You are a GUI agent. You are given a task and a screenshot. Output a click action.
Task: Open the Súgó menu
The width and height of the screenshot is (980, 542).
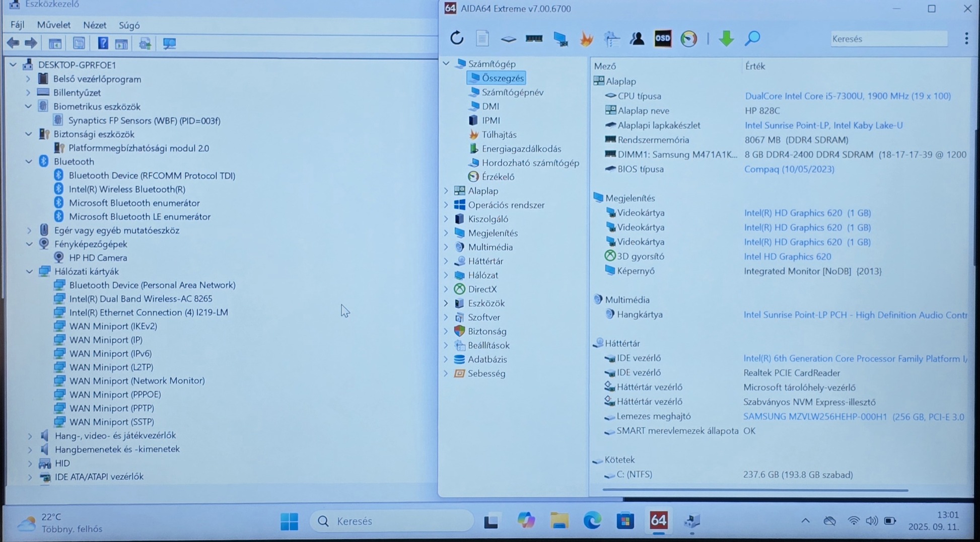tap(129, 25)
